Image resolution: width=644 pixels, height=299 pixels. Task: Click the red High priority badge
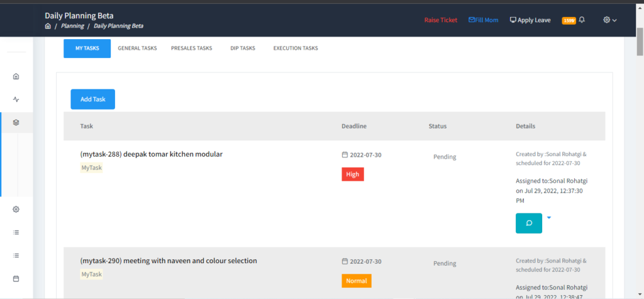352,174
